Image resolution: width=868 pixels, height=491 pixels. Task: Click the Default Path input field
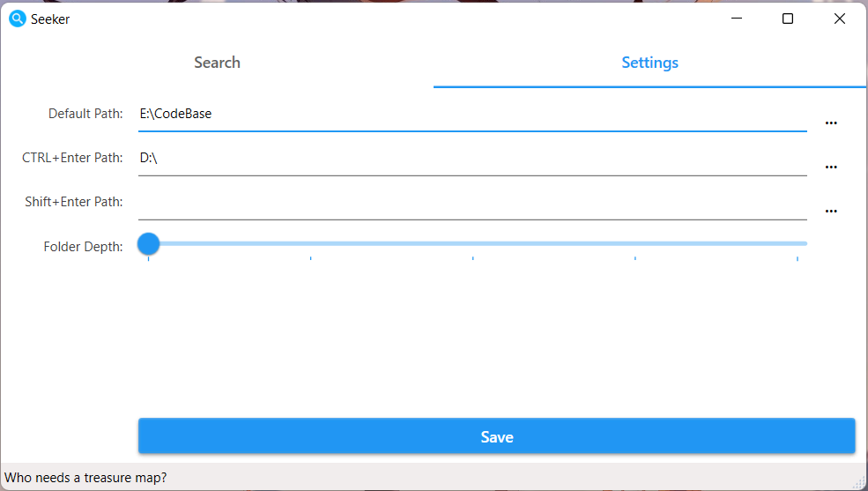click(472, 114)
